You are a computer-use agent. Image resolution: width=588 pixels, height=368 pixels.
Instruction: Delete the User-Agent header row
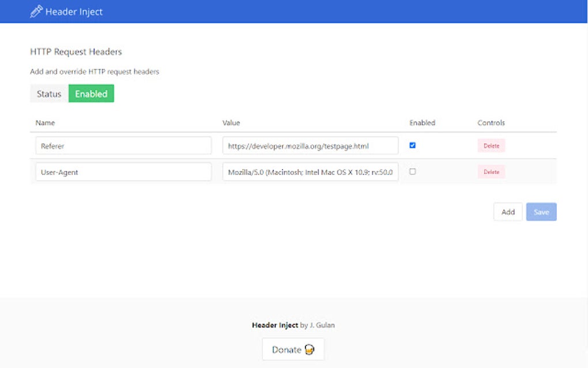point(491,172)
